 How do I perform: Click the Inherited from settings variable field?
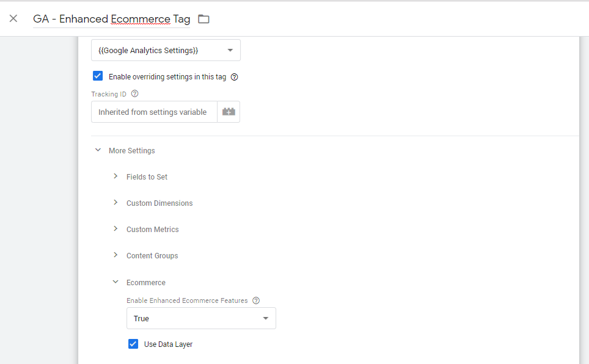click(153, 112)
